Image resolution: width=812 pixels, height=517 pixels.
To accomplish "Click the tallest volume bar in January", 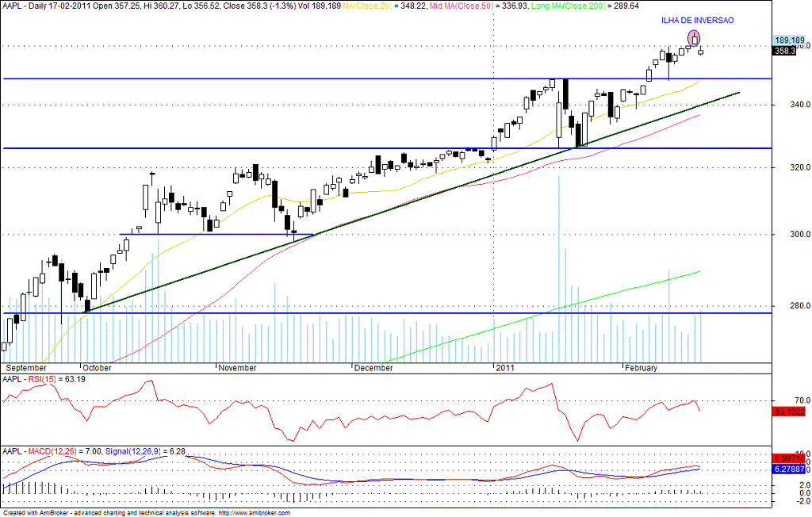I will [559, 269].
